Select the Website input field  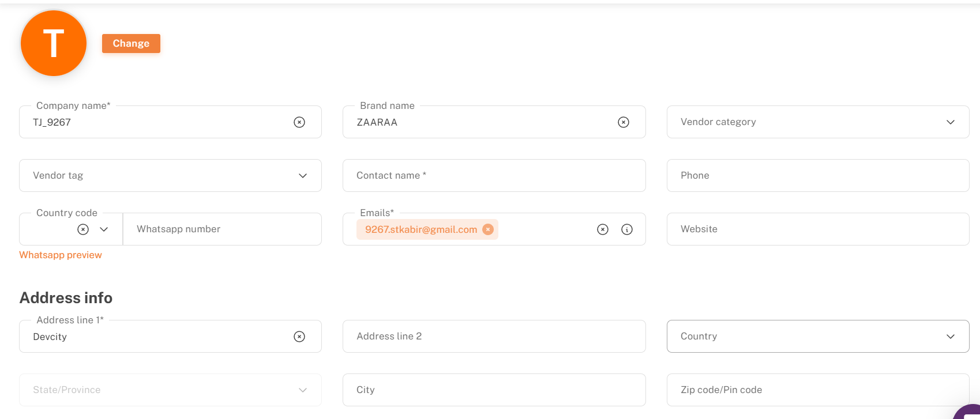pyautogui.click(x=818, y=229)
